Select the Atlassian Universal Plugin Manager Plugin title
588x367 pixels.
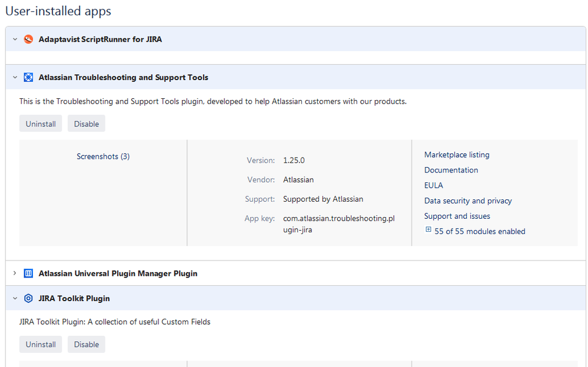118,273
